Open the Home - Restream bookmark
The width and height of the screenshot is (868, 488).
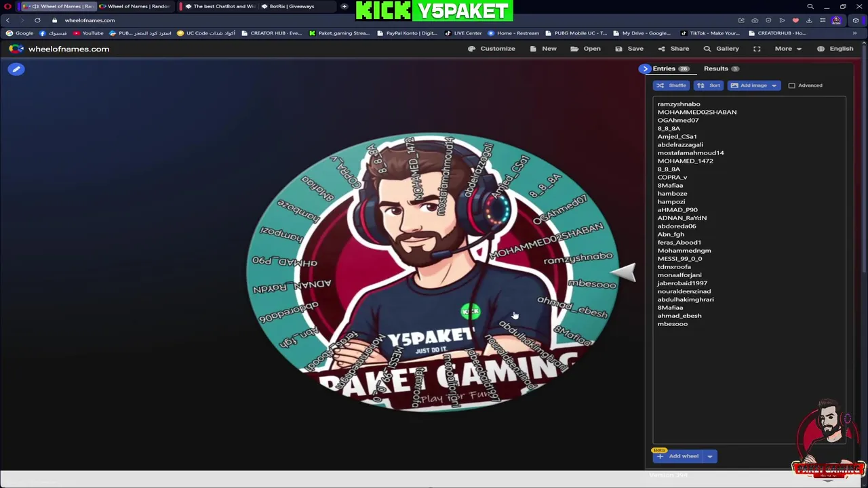click(x=513, y=33)
